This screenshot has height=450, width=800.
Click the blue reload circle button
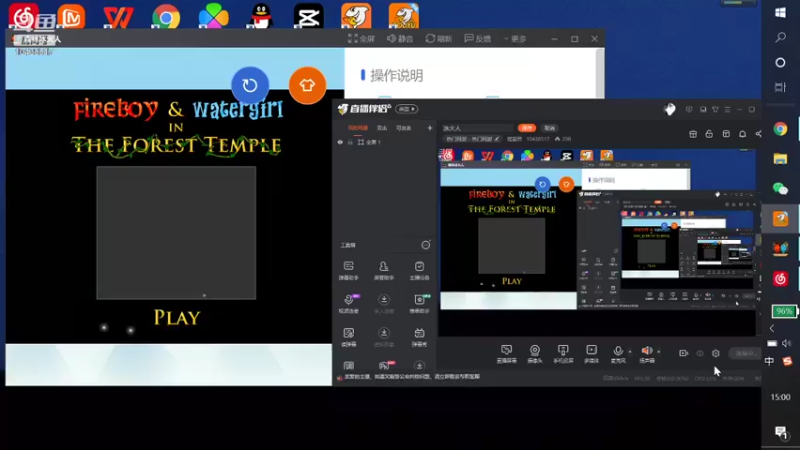click(x=249, y=85)
